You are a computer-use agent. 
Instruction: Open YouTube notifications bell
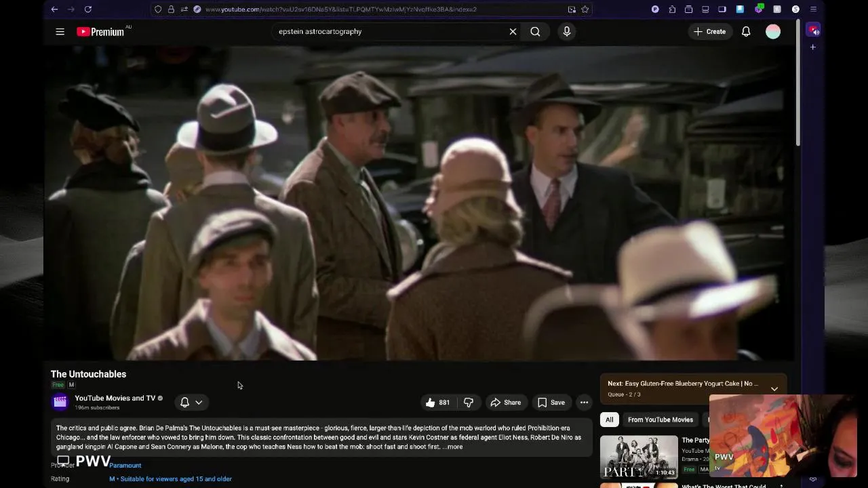(746, 31)
